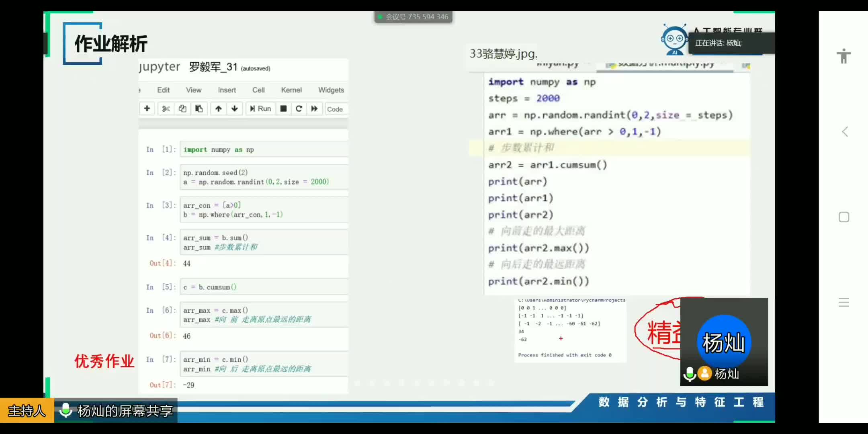
Task: Click the accessibility figure icon on right sidebar
Action: pyautogui.click(x=843, y=56)
